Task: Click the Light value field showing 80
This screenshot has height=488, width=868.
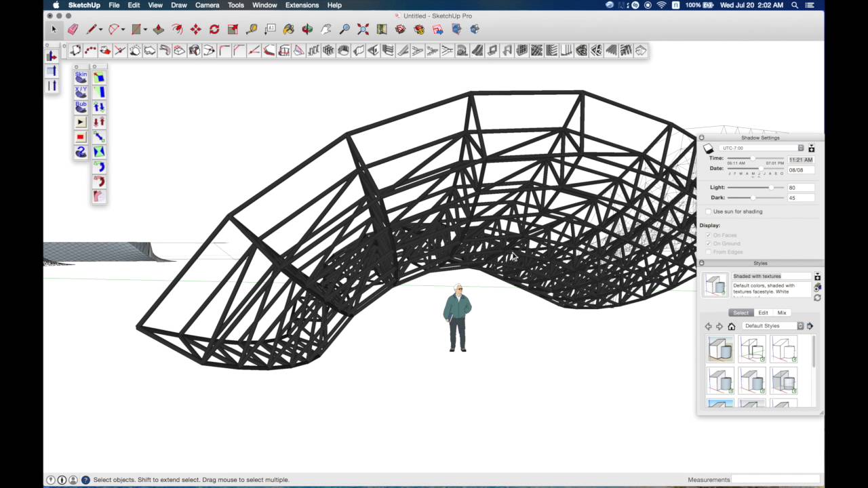Action: pos(801,188)
